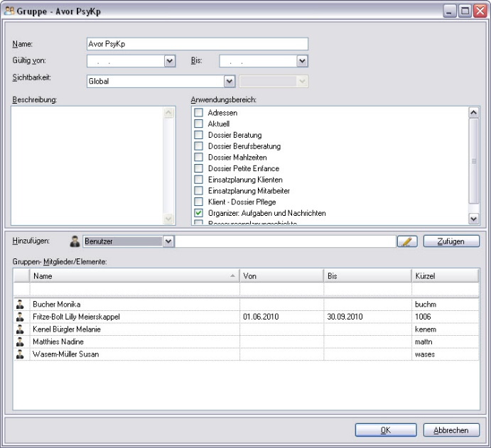
Task: Enable the Adressen checkbox
Action: (x=199, y=113)
